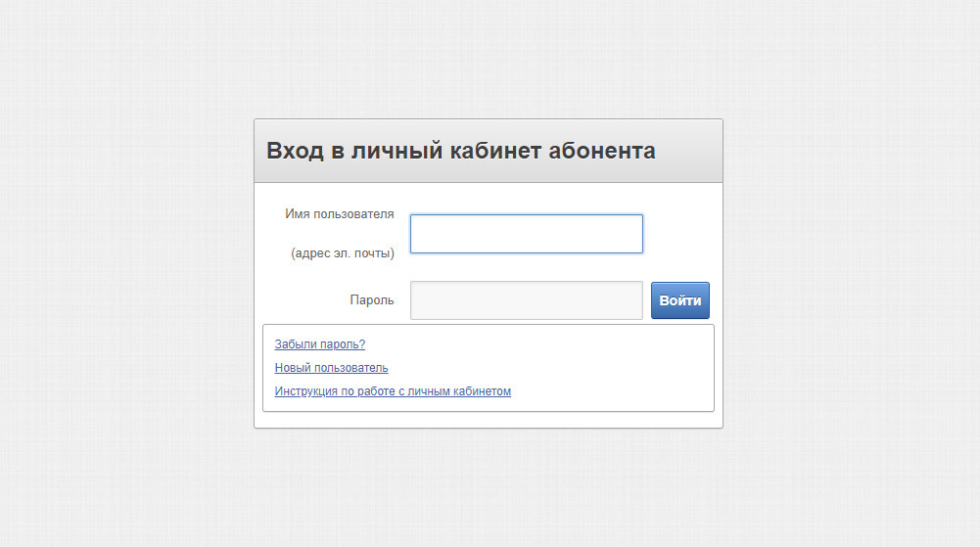Screen dimensions: 980x547
Task: Click the gray header bar beside the title
Action: click(687, 151)
